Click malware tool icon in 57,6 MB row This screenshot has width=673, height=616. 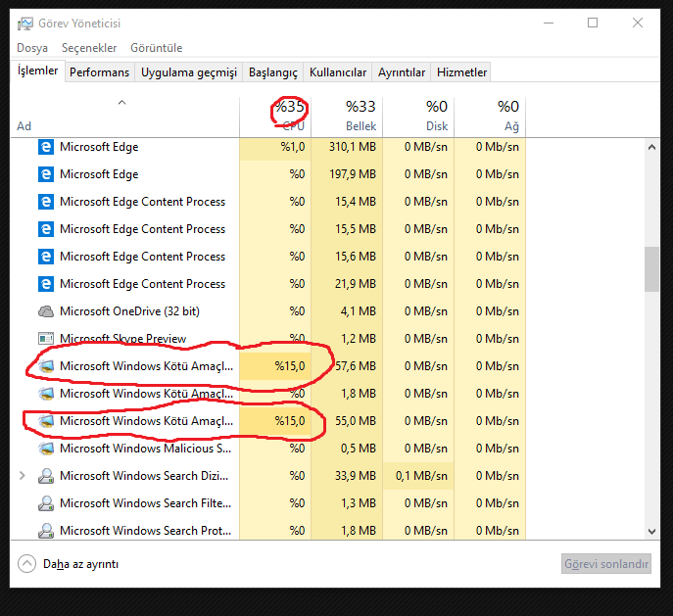point(46,366)
